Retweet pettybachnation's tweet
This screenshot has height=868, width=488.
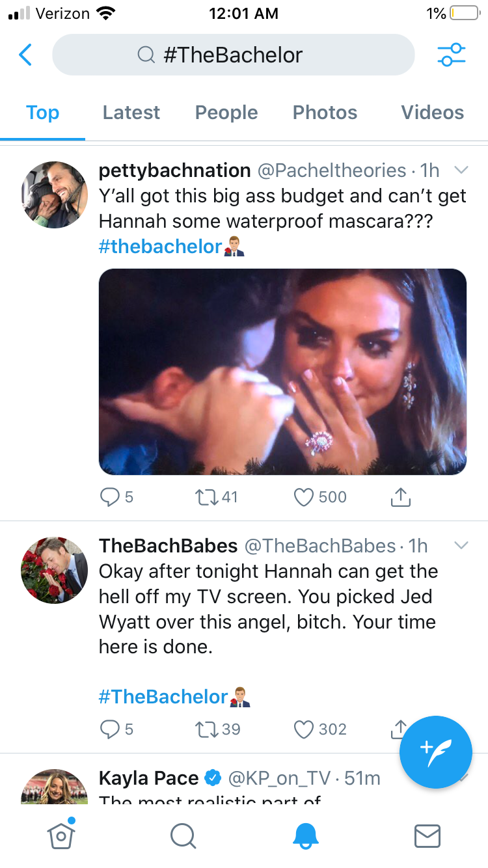tap(207, 498)
